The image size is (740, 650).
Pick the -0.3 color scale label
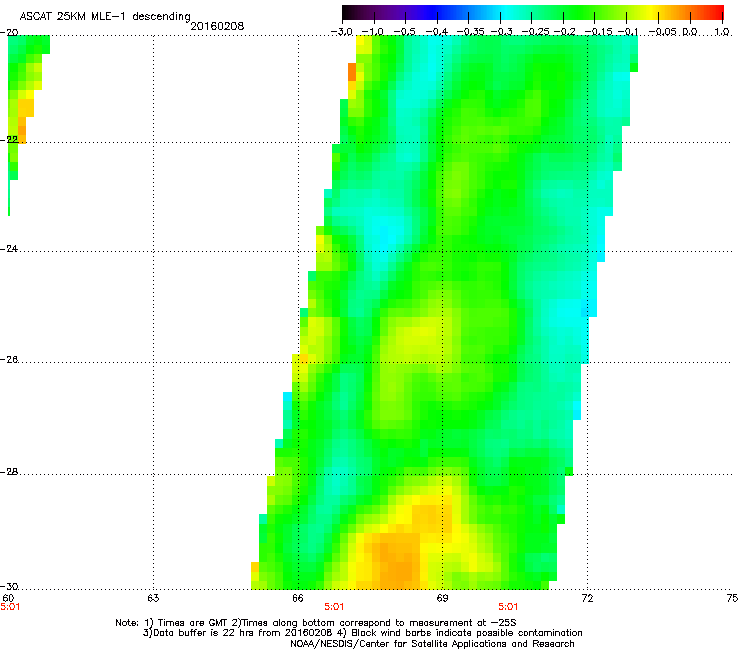[502, 32]
